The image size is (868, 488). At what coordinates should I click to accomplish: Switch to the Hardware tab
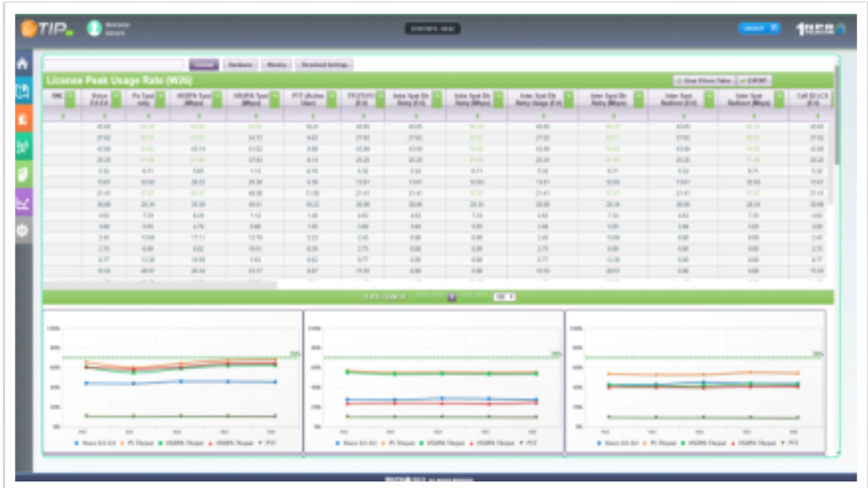(x=240, y=65)
